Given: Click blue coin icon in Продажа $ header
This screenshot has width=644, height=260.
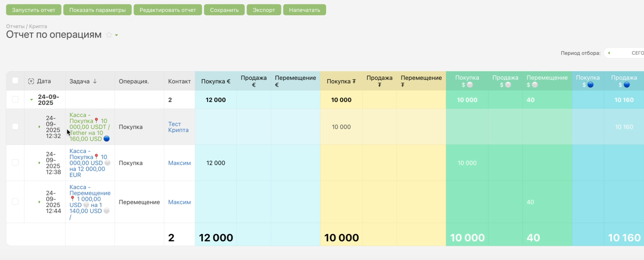Looking at the screenshot, I should coord(627,85).
